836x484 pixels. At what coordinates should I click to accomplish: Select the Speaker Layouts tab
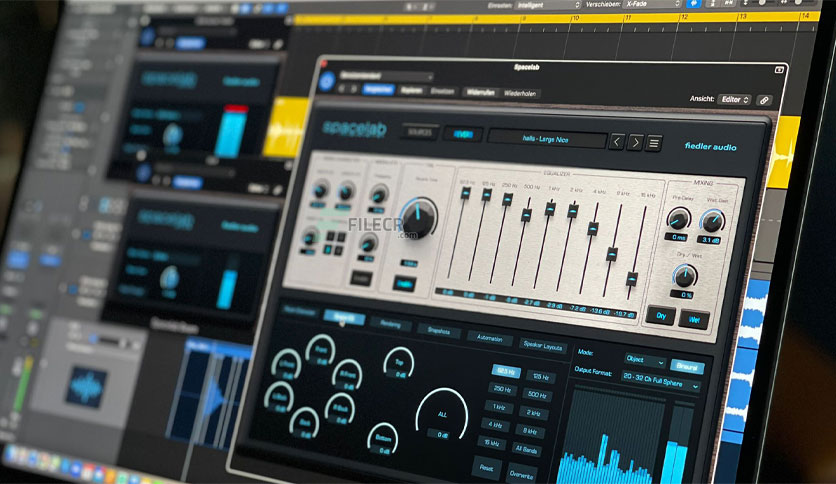[543, 346]
